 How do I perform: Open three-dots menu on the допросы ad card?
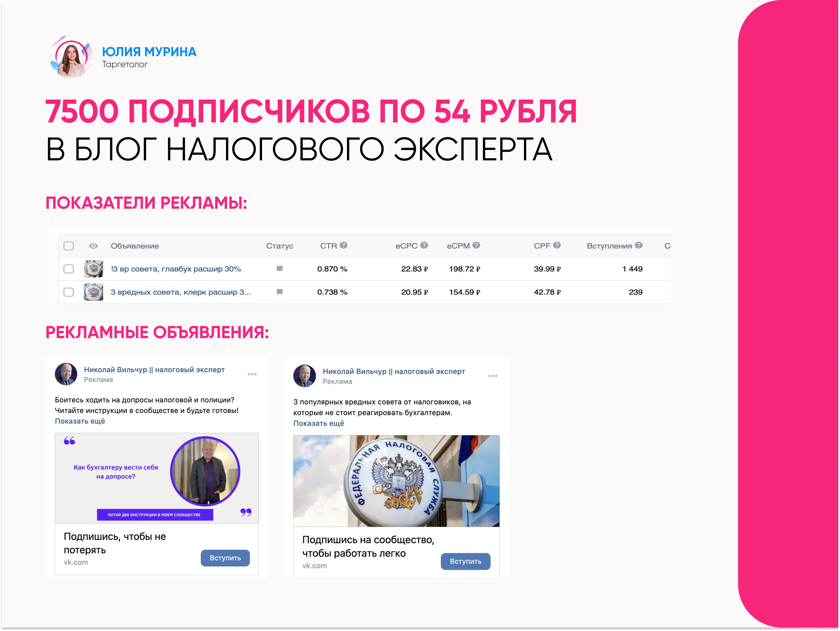[x=252, y=374]
